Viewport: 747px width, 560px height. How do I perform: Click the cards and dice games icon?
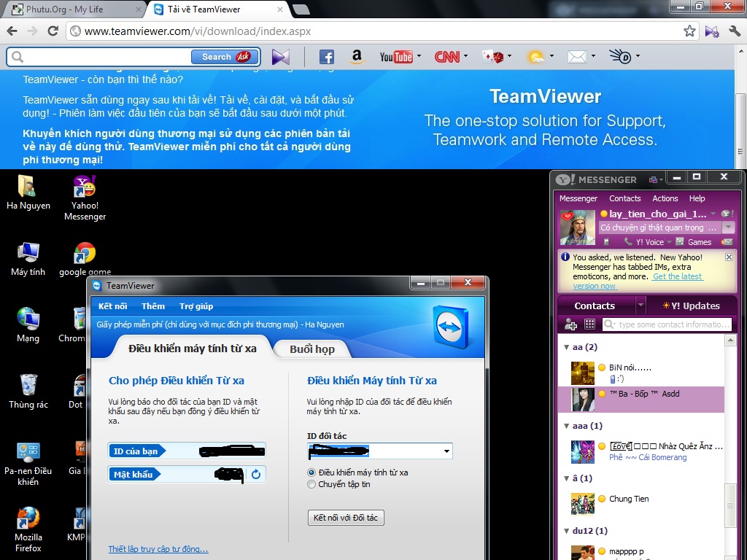(492, 57)
